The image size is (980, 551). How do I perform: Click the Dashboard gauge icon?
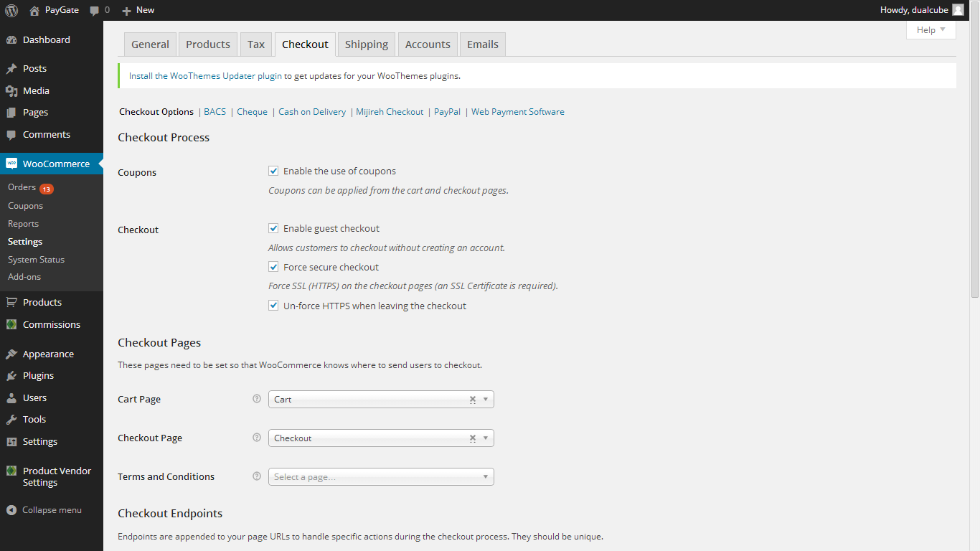11,39
